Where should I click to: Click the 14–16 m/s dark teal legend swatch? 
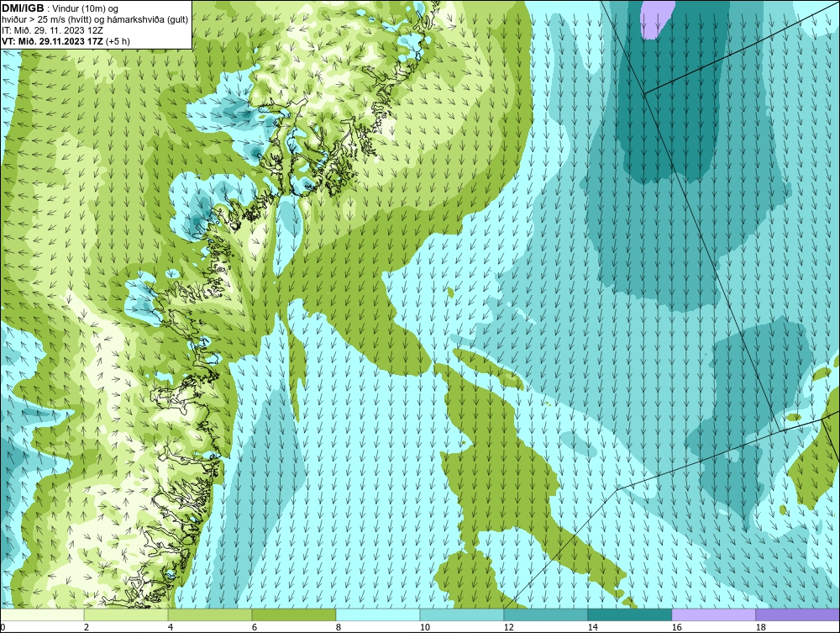click(629, 615)
